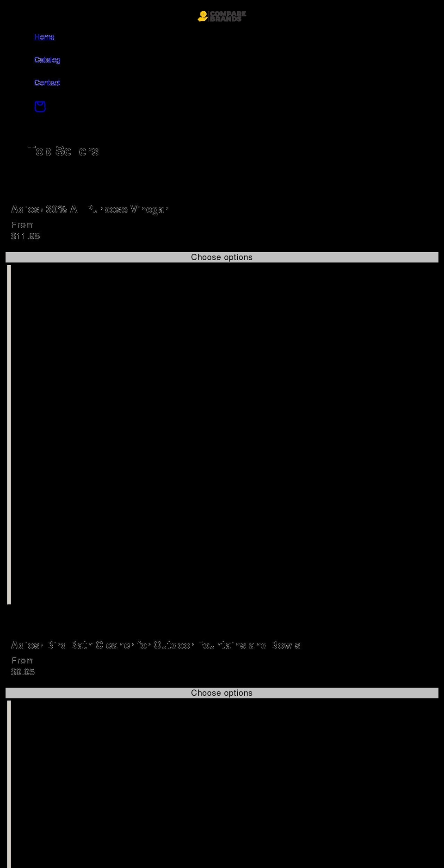Click the Compare Brands logo
This screenshot has height=868, width=444.
pyautogui.click(x=222, y=16)
